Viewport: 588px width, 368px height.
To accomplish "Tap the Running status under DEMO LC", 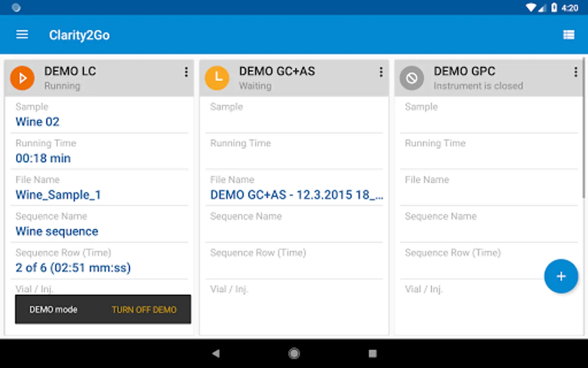I will pyautogui.click(x=62, y=86).
